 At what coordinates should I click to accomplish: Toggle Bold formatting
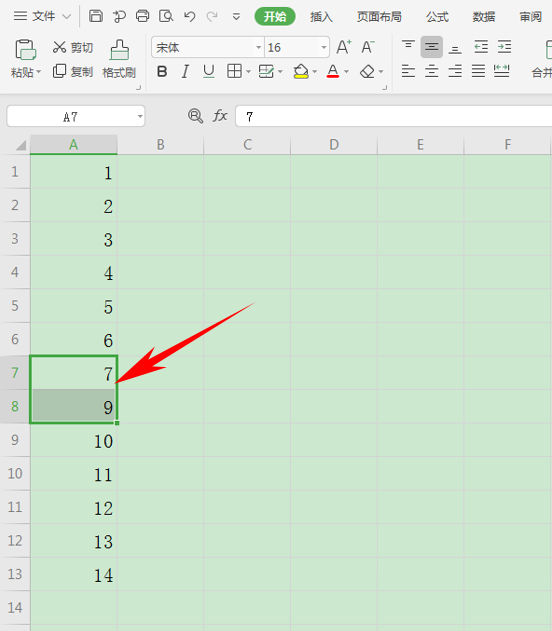click(x=162, y=72)
